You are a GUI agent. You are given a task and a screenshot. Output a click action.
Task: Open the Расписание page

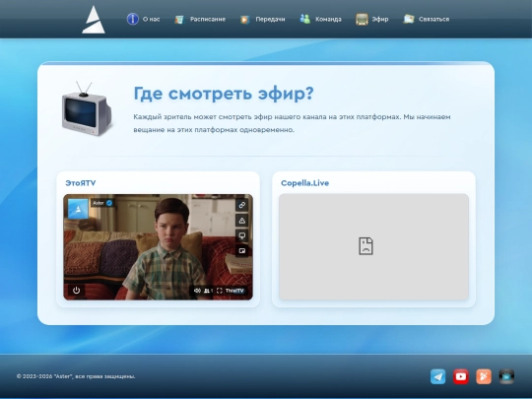coord(208,20)
